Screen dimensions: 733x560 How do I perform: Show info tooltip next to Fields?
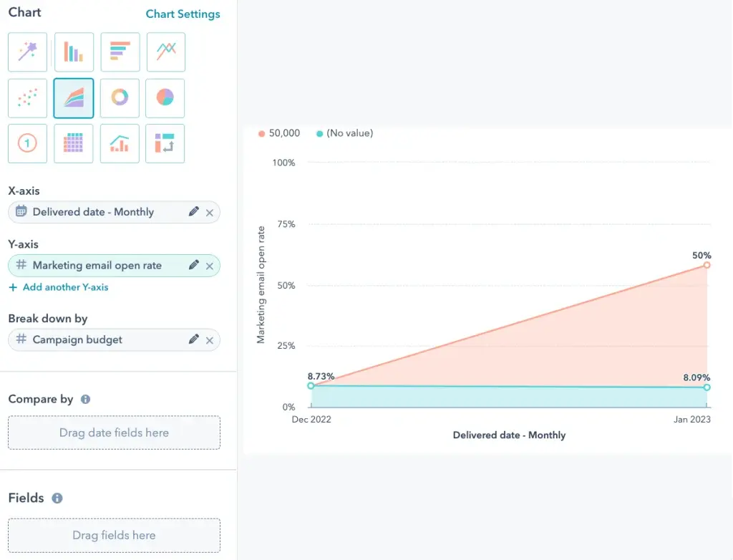click(57, 498)
